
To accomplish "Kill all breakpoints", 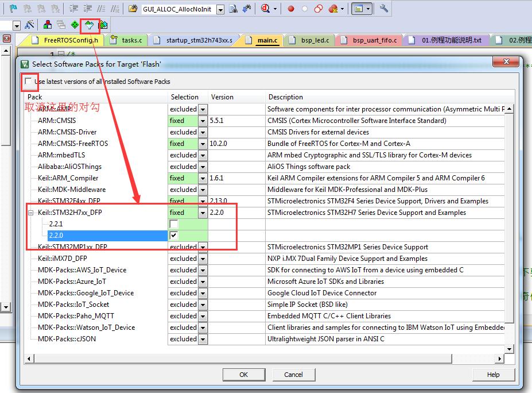I will click(332, 9).
